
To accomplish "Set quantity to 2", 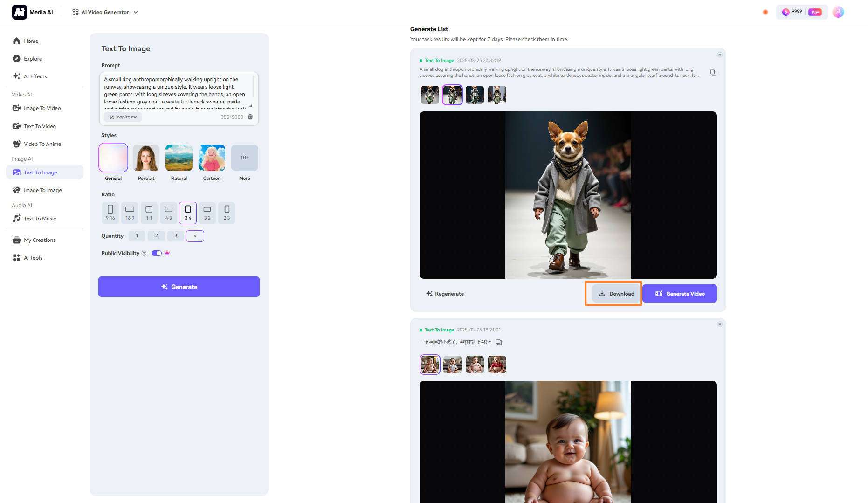I will 156,236.
